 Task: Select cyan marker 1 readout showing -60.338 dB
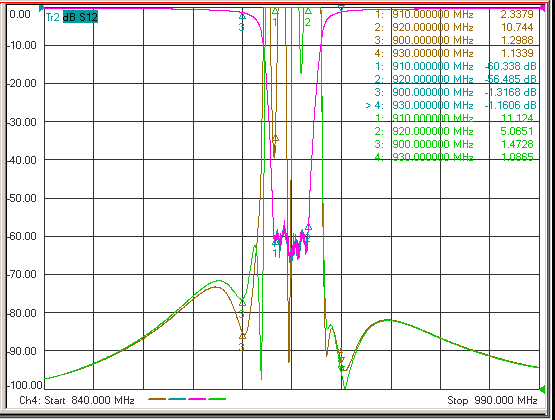click(456, 66)
